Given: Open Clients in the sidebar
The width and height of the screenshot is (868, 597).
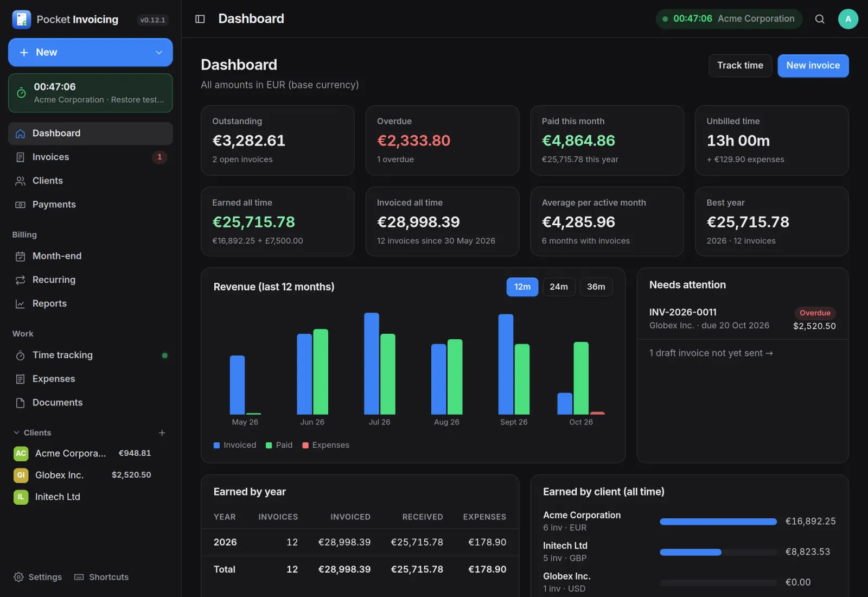Looking at the screenshot, I should (90, 181).
